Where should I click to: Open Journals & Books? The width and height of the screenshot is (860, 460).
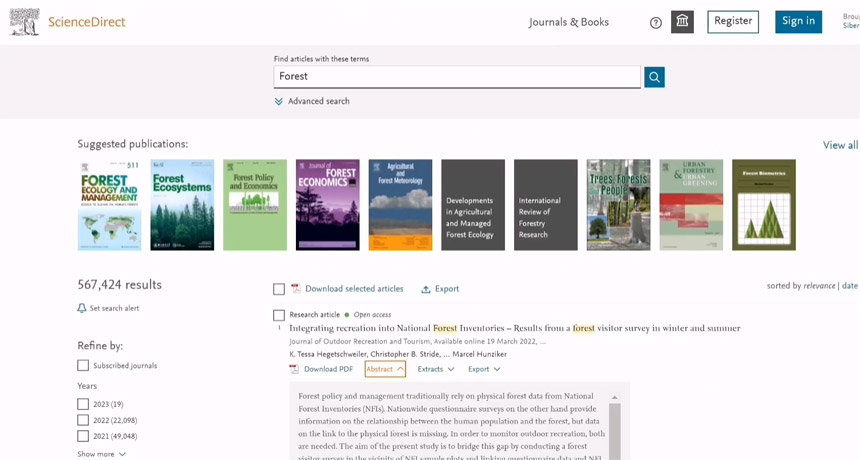pyautogui.click(x=569, y=22)
